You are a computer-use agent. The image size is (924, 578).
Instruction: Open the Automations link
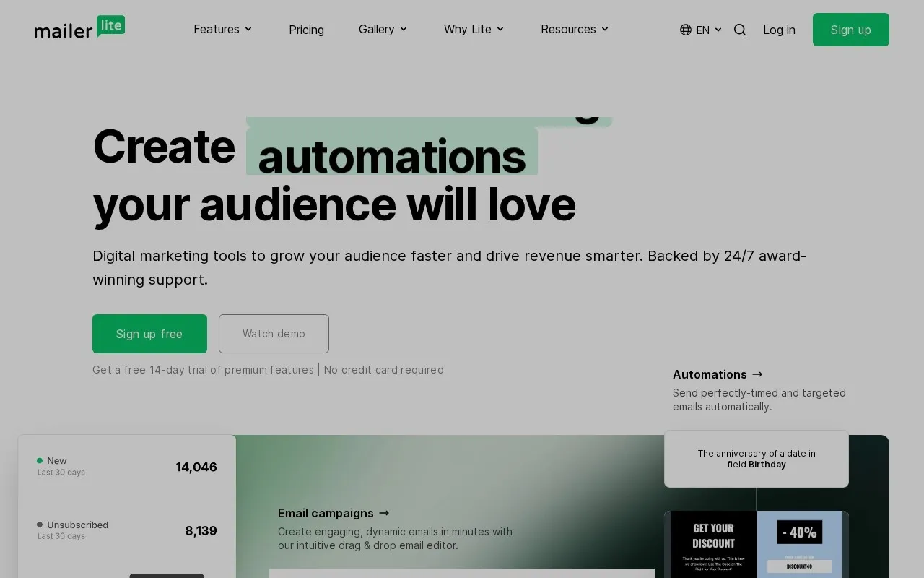coord(718,374)
